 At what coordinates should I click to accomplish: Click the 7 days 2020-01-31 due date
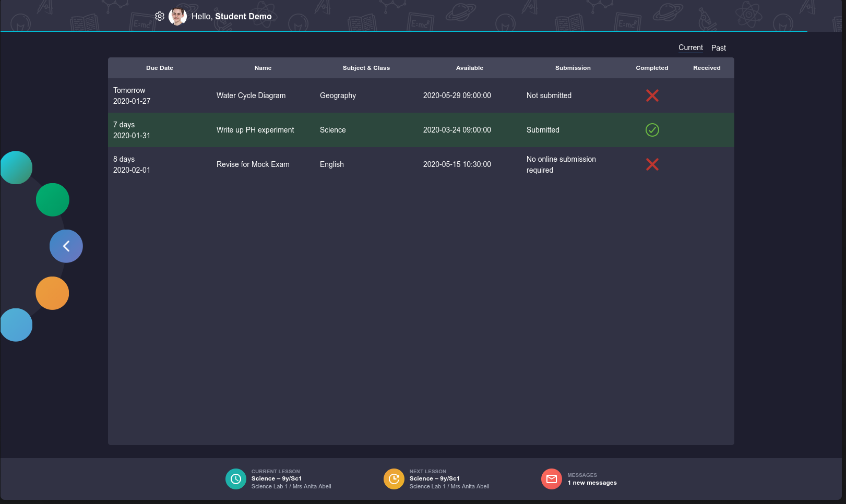coord(132,130)
